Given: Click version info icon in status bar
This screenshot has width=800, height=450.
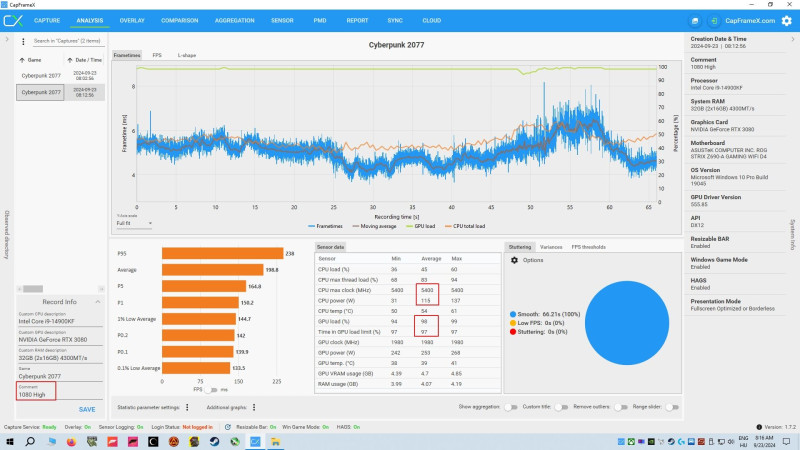Looking at the screenshot, I should point(759,427).
